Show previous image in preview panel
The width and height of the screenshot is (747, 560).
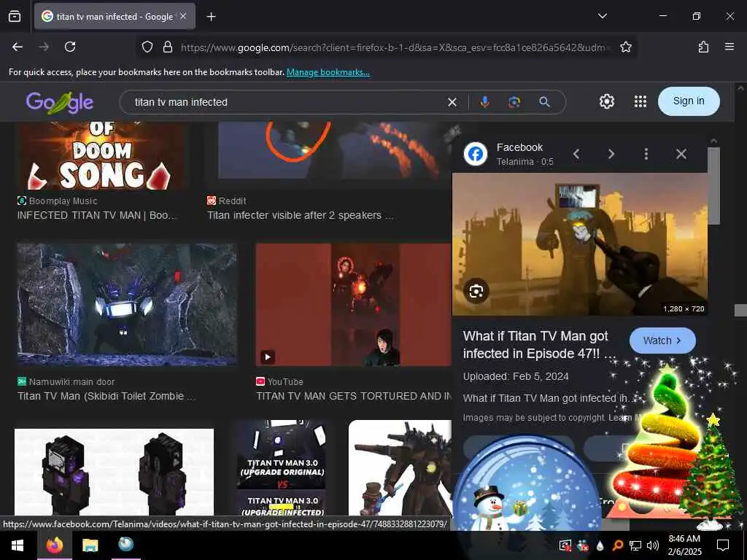pyautogui.click(x=576, y=154)
